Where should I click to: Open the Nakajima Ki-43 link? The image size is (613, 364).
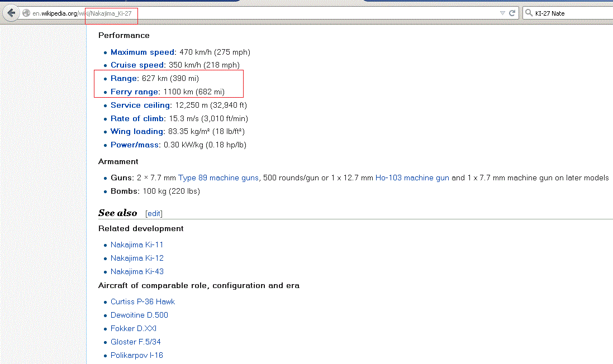click(137, 271)
